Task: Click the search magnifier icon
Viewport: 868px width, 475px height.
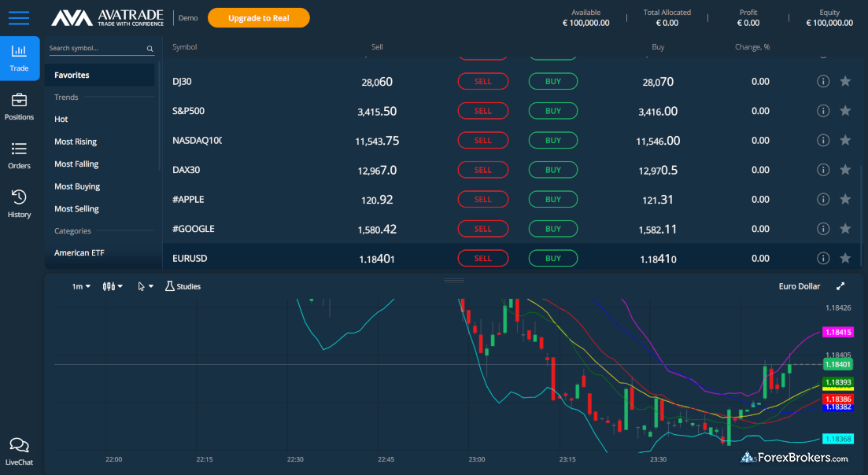Action: (150, 49)
